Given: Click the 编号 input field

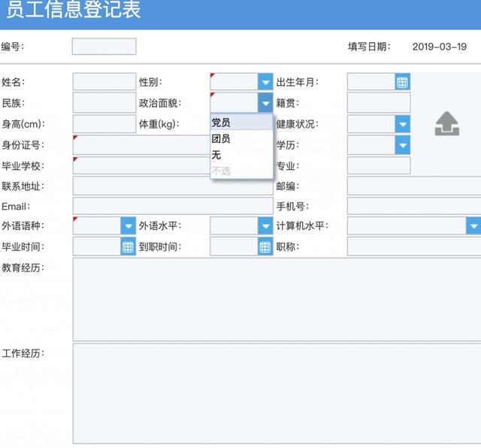Looking at the screenshot, I should click(104, 47).
